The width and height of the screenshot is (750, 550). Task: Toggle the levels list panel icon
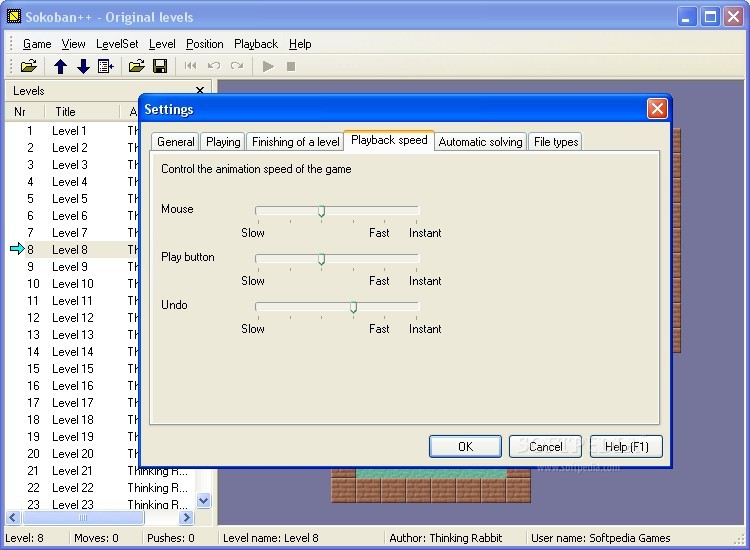click(x=105, y=66)
